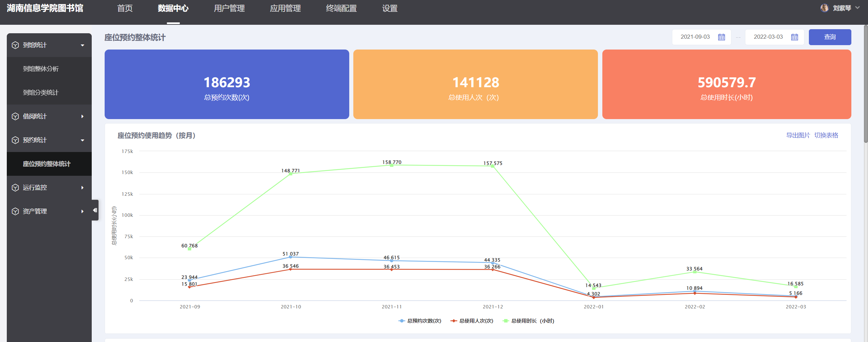Click the 湖南信息学院图书馆 site title
The height and width of the screenshot is (342, 868).
(45, 8)
